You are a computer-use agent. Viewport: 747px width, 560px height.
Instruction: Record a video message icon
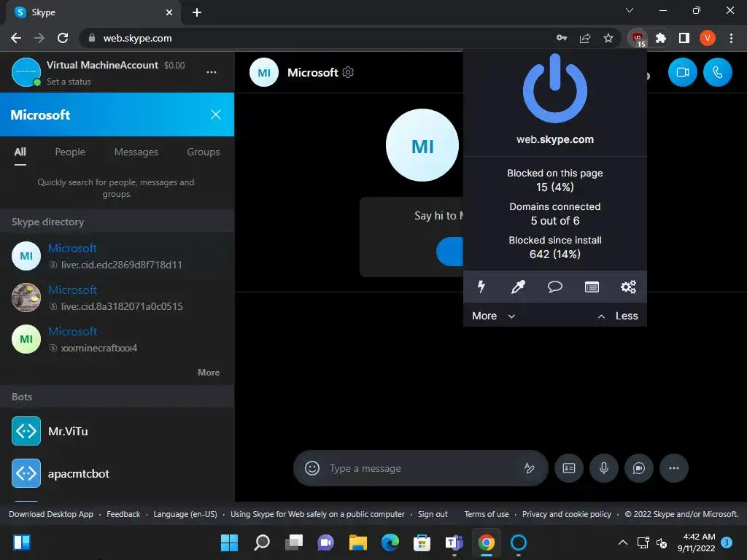click(639, 468)
